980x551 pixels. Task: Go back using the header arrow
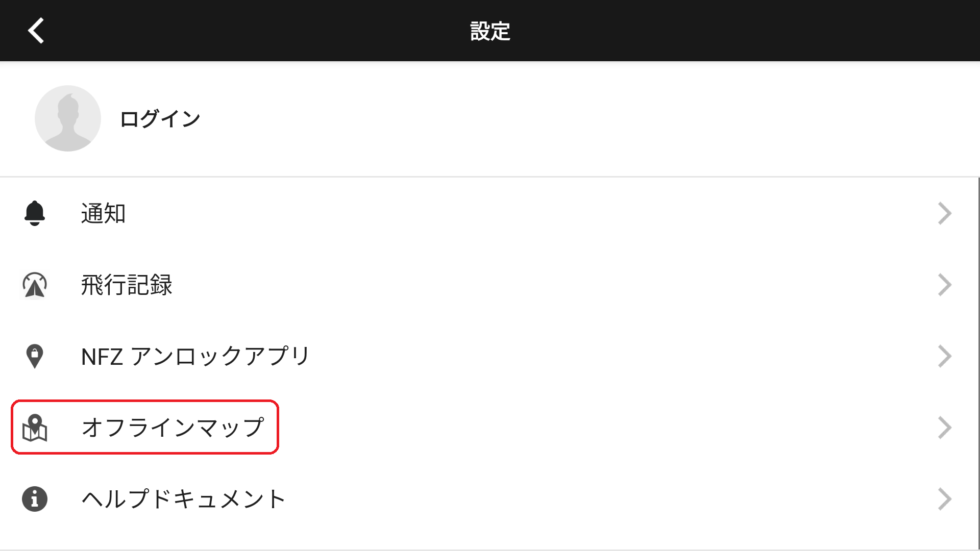(x=36, y=31)
